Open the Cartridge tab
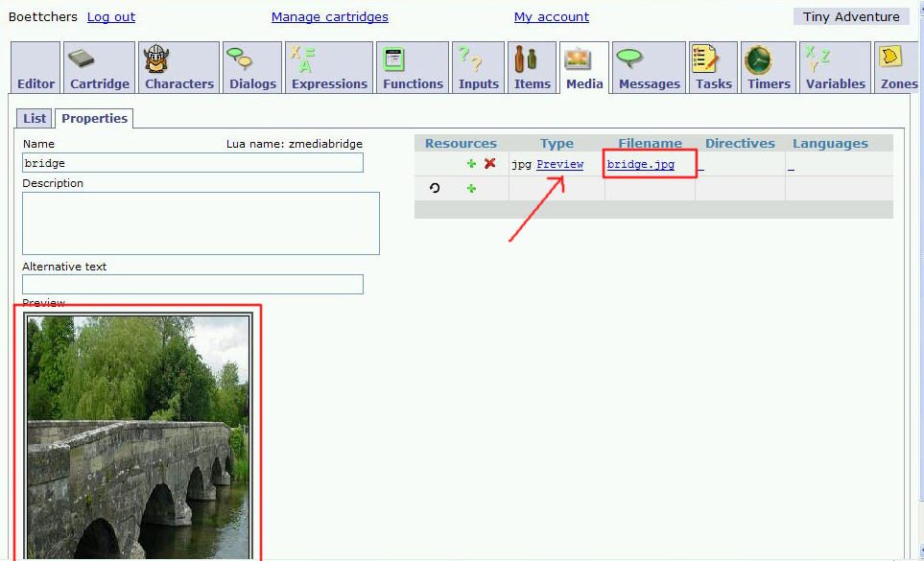Viewport: 924px width, 561px height. coord(99,67)
